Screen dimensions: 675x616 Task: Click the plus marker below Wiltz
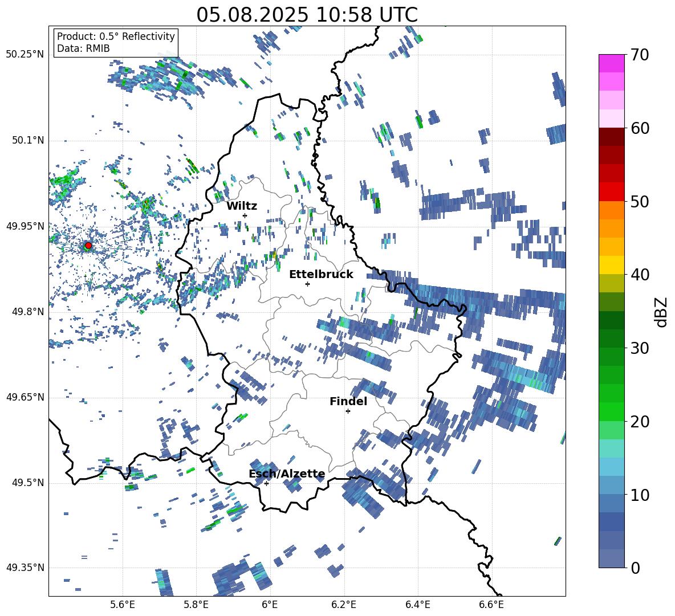tap(245, 215)
